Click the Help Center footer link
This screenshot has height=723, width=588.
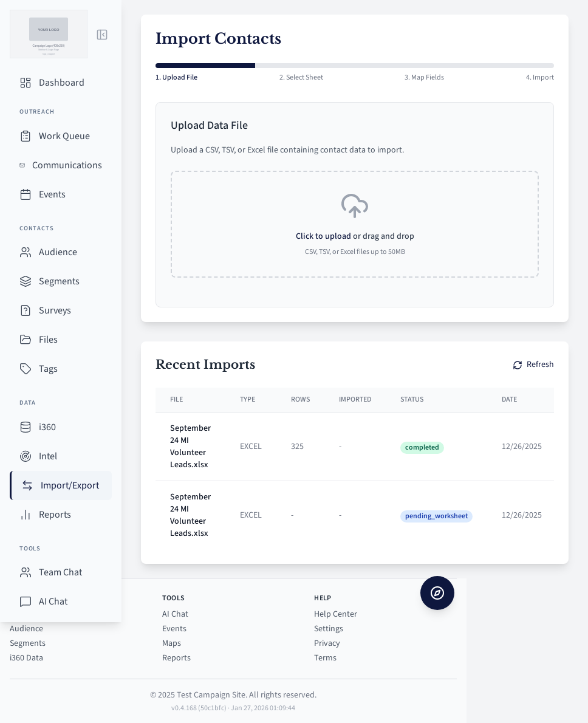click(335, 614)
